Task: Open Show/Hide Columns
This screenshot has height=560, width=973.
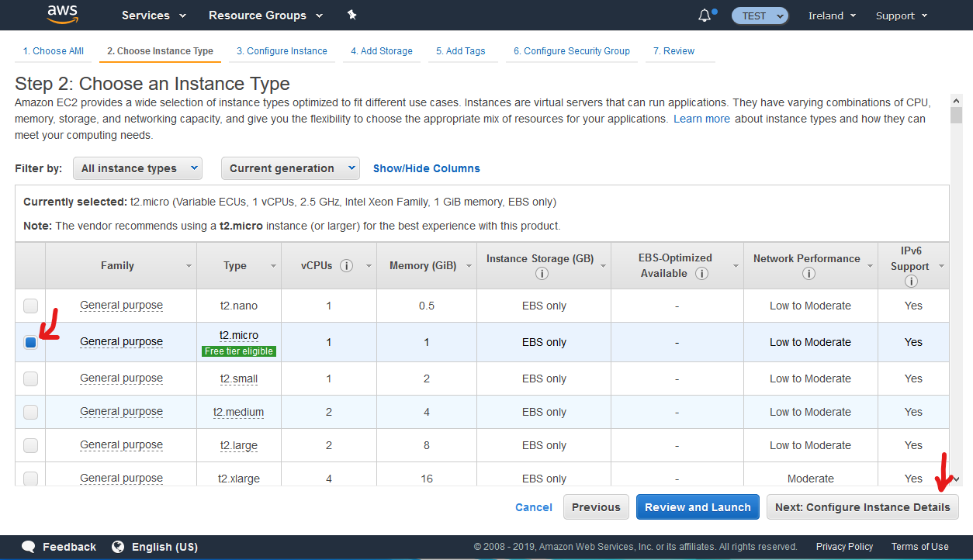Action: pos(427,168)
